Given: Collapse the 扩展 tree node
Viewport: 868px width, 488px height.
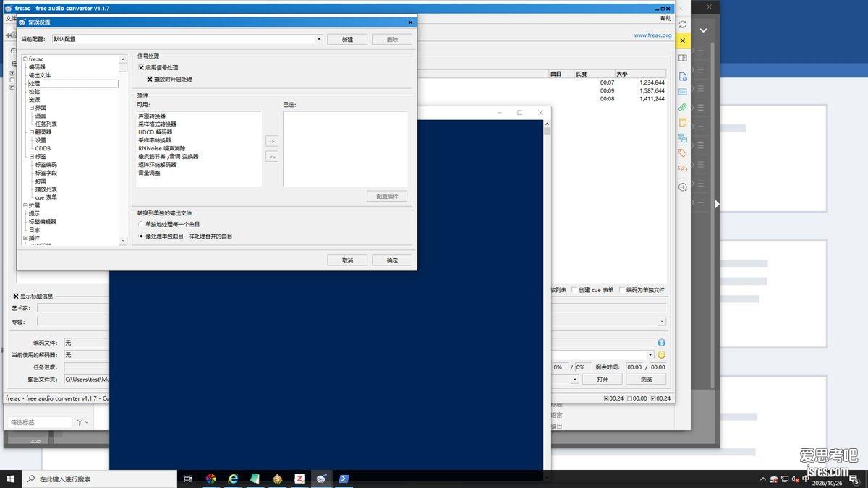Looking at the screenshot, I should (25, 205).
